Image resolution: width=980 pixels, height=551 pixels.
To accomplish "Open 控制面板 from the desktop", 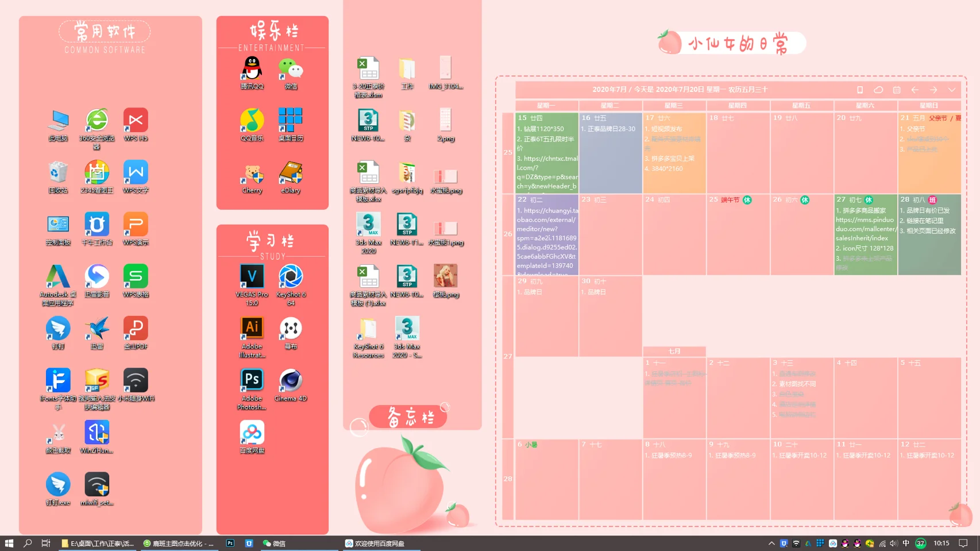I will [58, 229].
